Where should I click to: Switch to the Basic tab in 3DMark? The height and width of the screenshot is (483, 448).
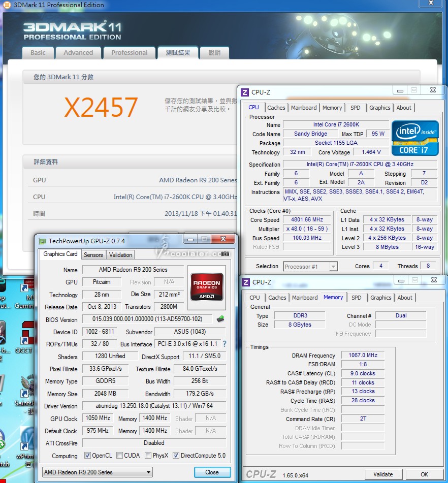click(x=38, y=53)
